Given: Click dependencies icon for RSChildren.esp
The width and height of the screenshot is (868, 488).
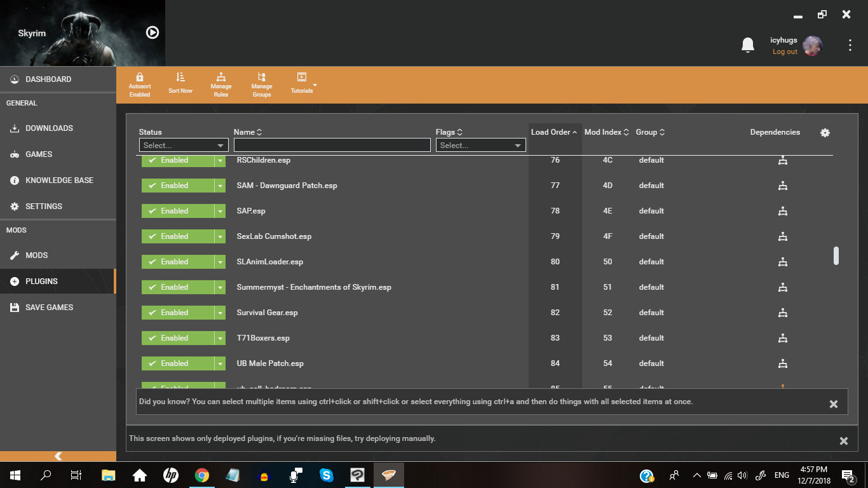Looking at the screenshot, I should pyautogui.click(x=783, y=160).
